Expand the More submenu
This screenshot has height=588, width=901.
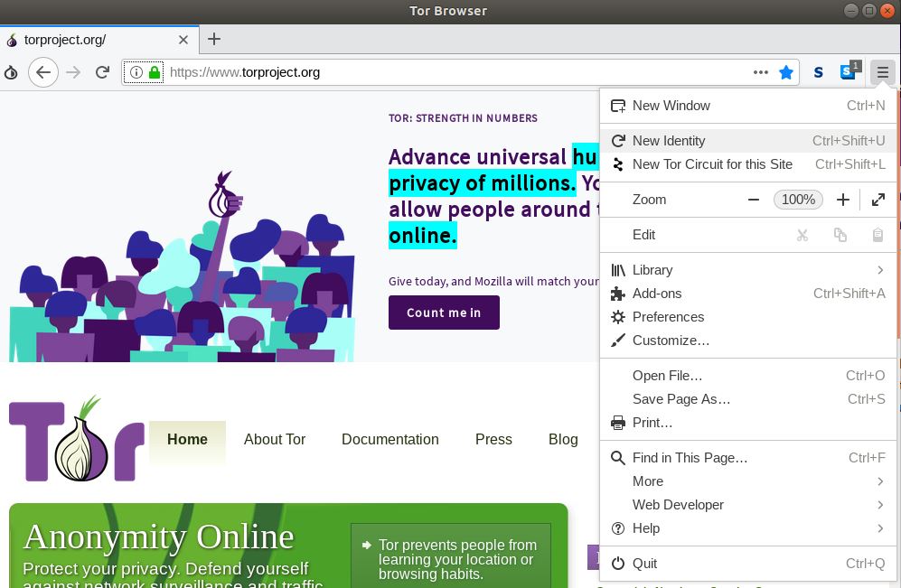747,481
